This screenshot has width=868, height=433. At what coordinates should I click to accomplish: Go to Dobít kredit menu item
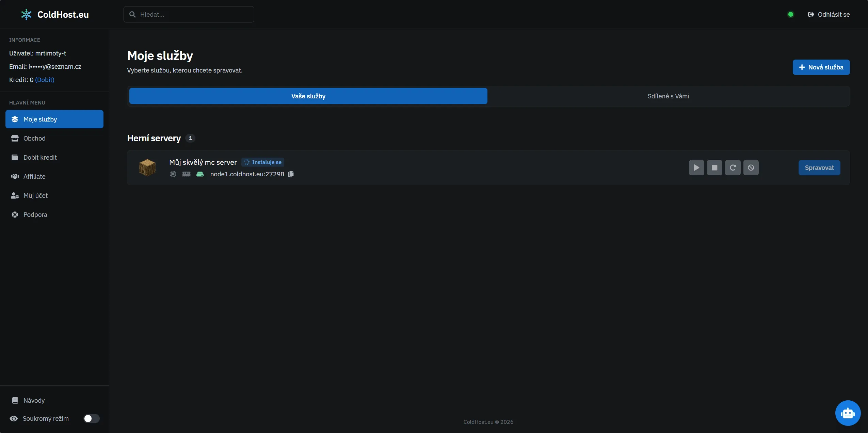coord(54,157)
